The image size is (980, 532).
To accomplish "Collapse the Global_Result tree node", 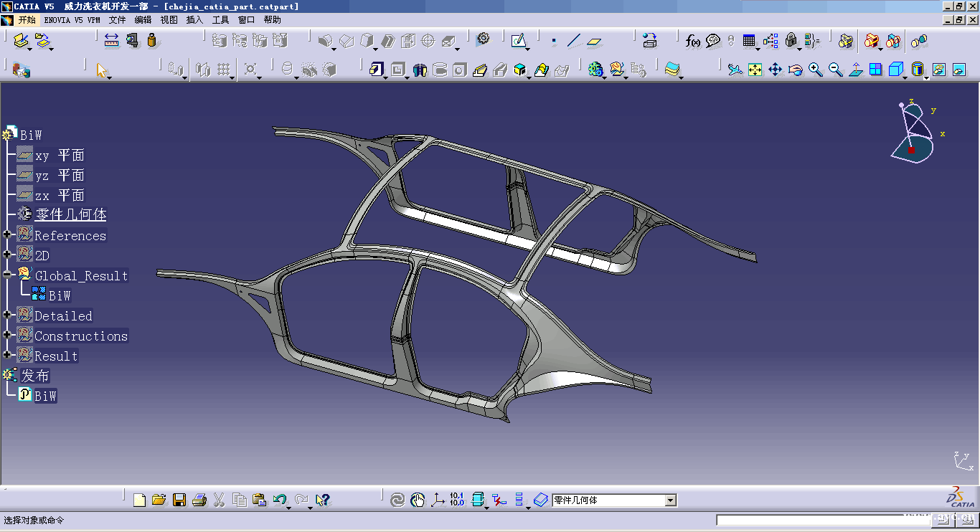I will tap(7, 275).
